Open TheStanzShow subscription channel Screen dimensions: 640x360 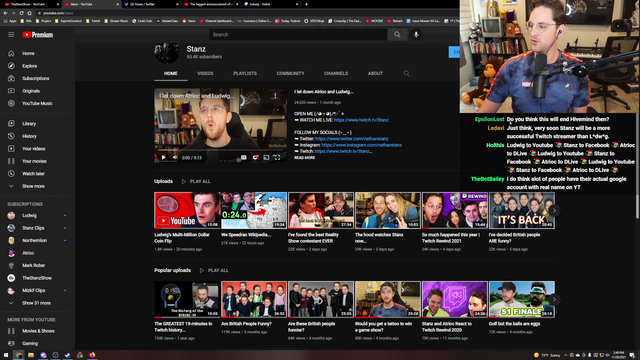pyautogui.click(x=38, y=278)
